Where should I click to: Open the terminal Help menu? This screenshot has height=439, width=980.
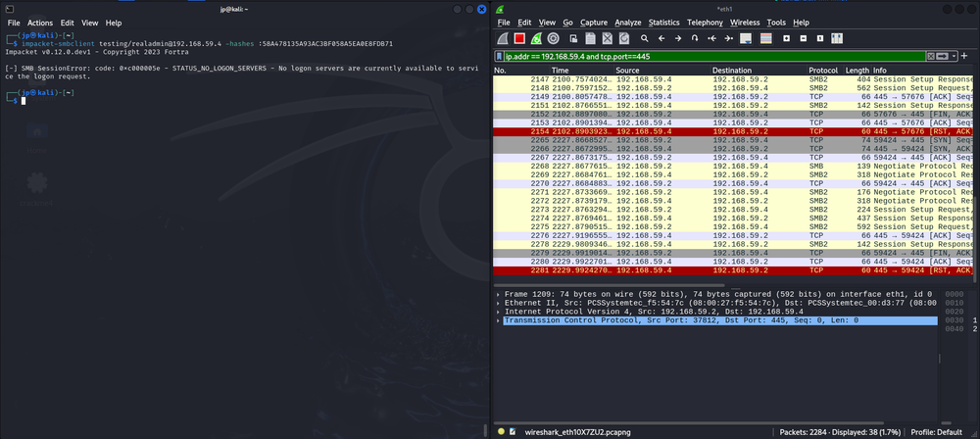coord(114,23)
